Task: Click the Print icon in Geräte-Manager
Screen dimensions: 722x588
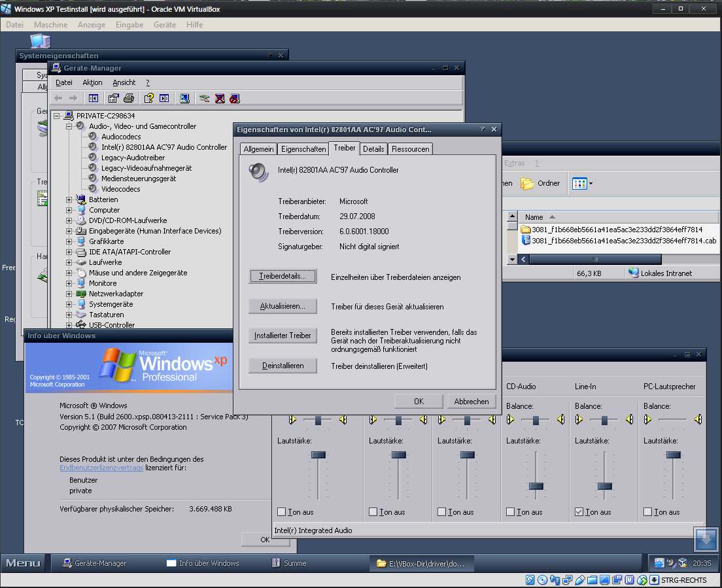Action: [x=129, y=98]
